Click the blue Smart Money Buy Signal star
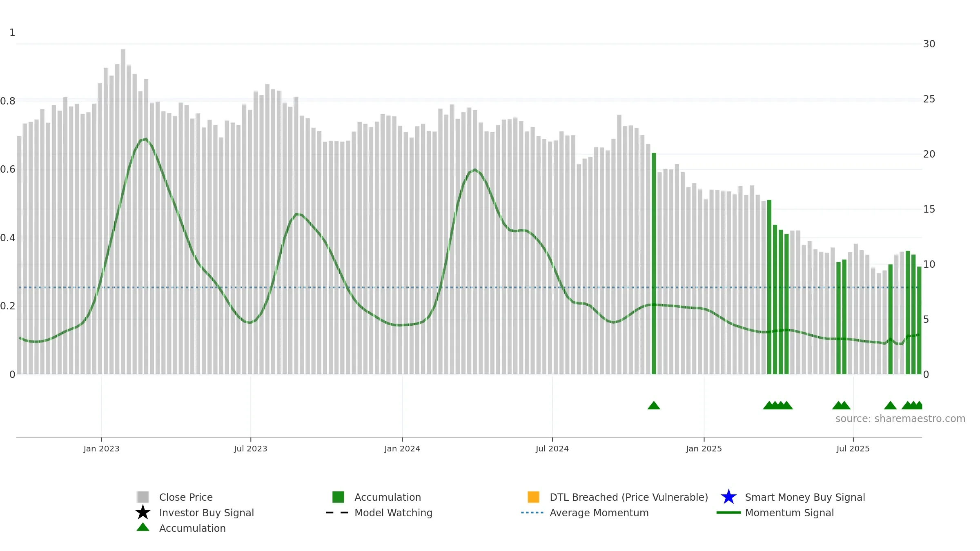980x551 pixels. [728, 497]
